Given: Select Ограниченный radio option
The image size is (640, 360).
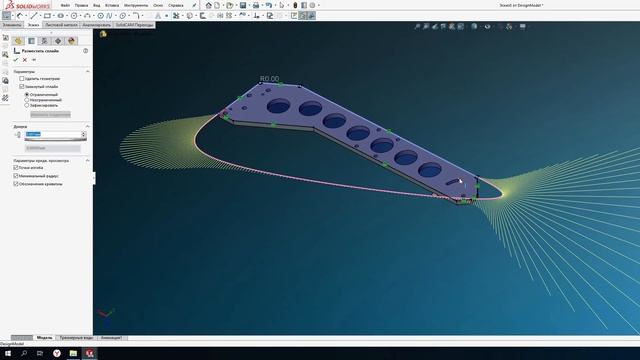Looking at the screenshot, I should [27, 95].
